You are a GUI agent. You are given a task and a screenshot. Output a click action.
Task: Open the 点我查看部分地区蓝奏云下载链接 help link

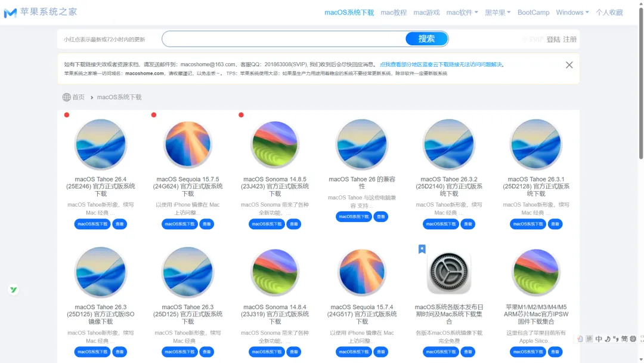click(441, 64)
